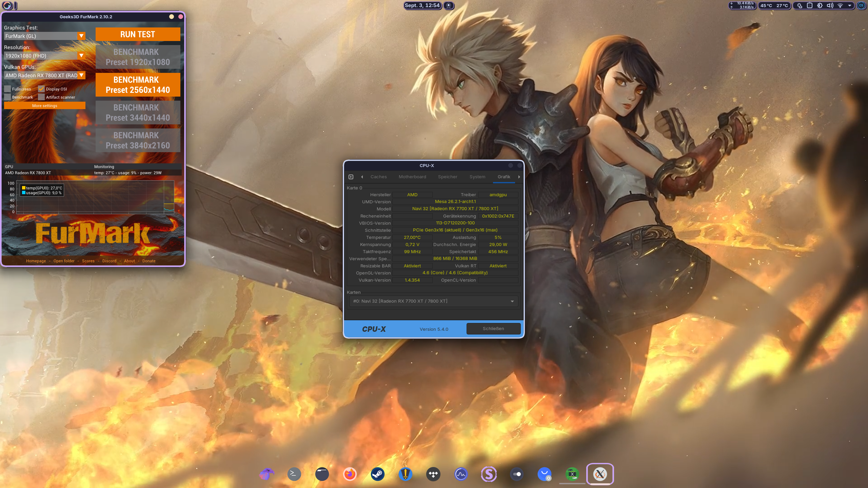Open the system monitor dock icon
This screenshot has height=488, width=868.
(461, 474)
